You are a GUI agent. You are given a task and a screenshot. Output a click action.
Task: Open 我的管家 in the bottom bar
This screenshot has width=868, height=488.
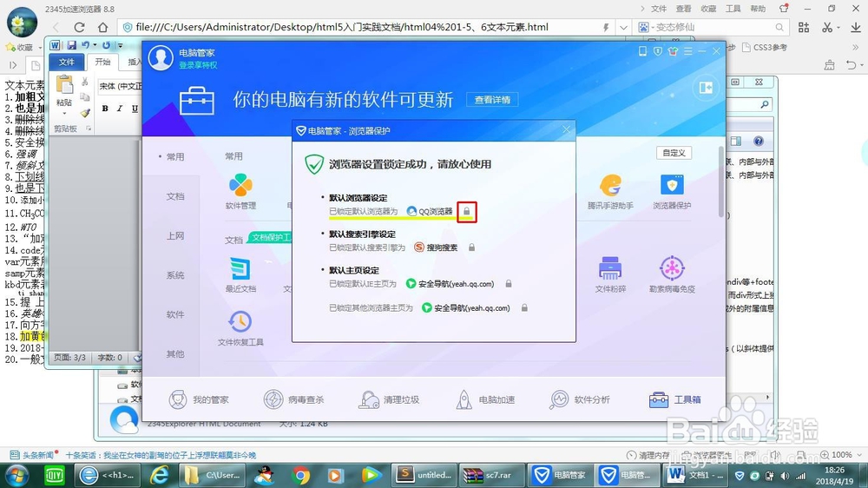[x=198, y=399]
